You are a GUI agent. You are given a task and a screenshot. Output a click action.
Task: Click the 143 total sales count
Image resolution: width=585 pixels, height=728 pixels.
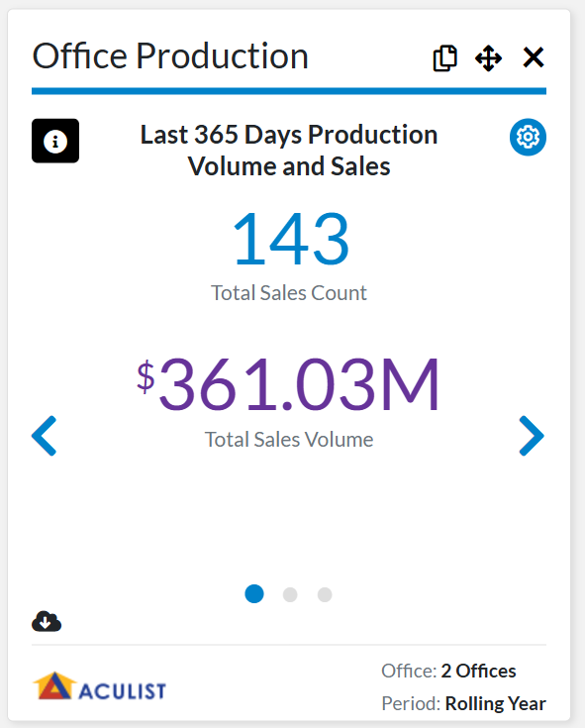point(290,239)
